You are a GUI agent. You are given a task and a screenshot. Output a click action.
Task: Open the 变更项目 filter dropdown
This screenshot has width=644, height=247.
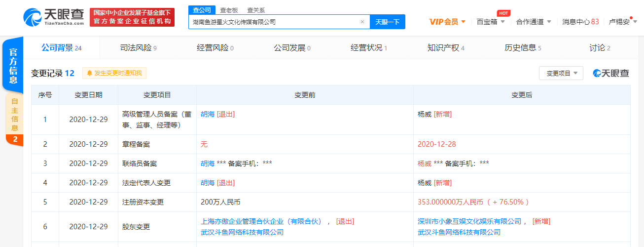(561, 73)
